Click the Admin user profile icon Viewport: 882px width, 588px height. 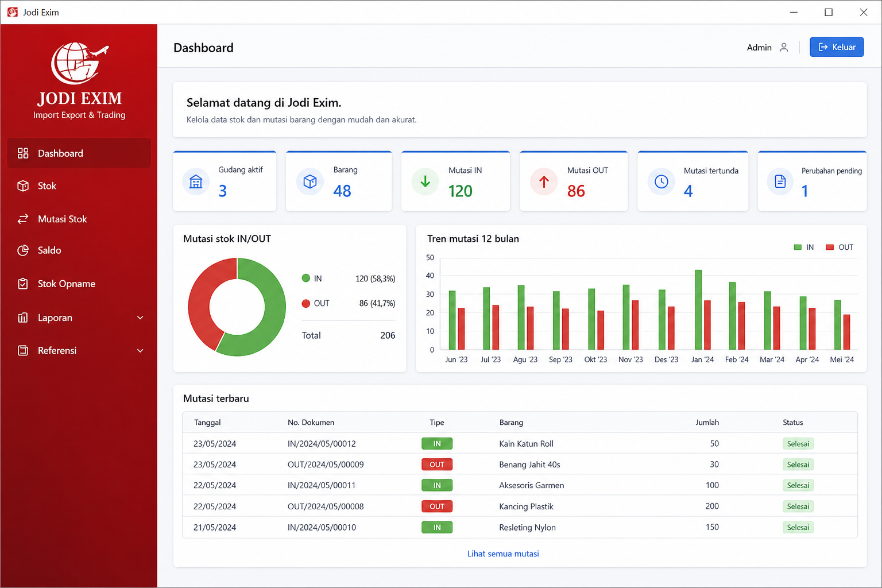(x=784, y=47)
